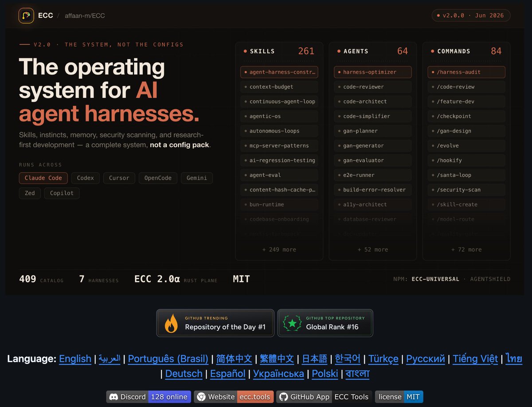Image resolution: width=532 pixels, height=407 pixels.
Task: Click the ECC-UNIVERSAL npm label
Action: pyautogui.click(x=435, y=279)
